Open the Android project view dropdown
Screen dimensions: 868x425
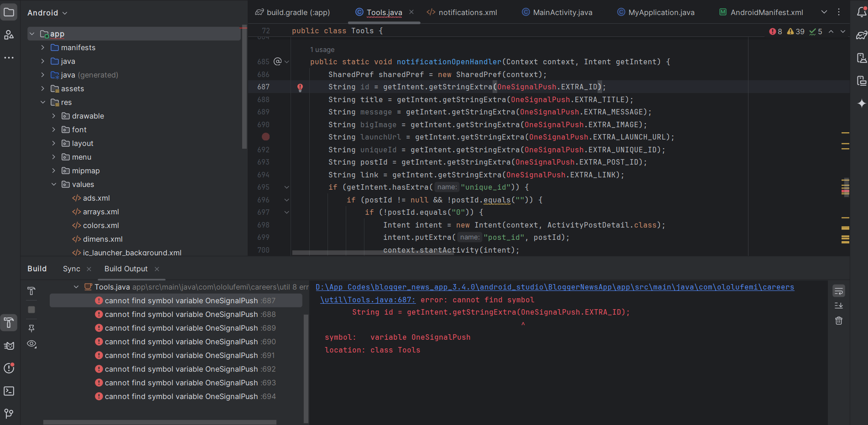pyautogui.click(x=47, y=13)
